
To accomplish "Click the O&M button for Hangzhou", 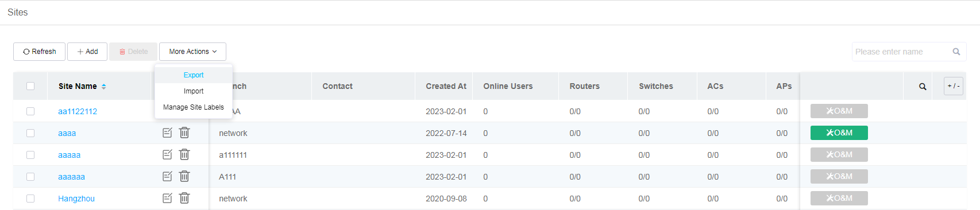I will [839, 199].
